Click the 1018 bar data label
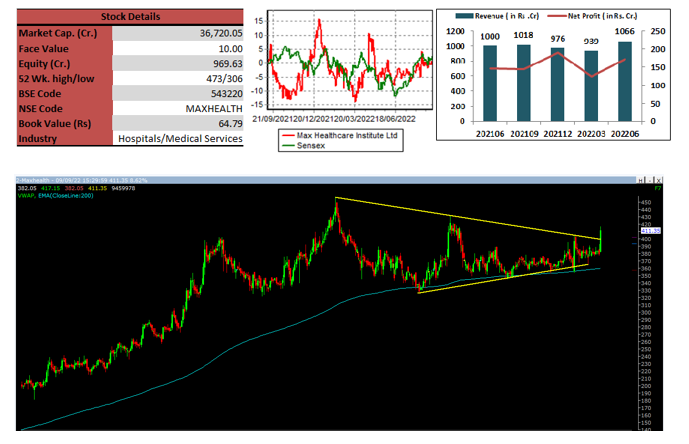 pos(523,35)
